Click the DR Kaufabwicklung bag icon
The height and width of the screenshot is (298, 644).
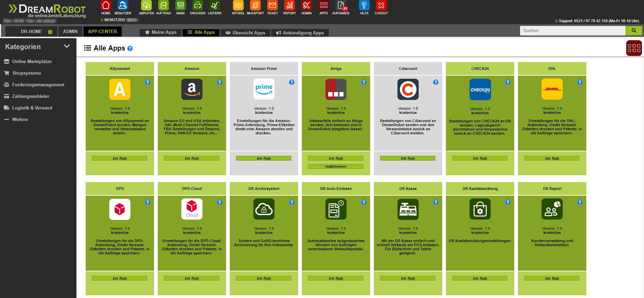[x=480, y=209]
